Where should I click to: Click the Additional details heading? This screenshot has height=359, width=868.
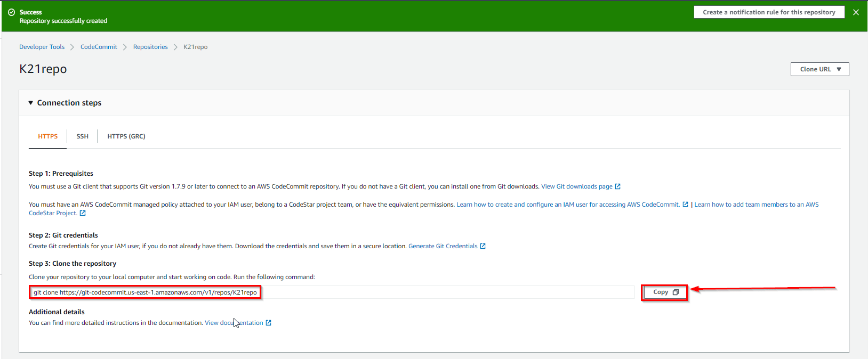(x=57, y=312)
